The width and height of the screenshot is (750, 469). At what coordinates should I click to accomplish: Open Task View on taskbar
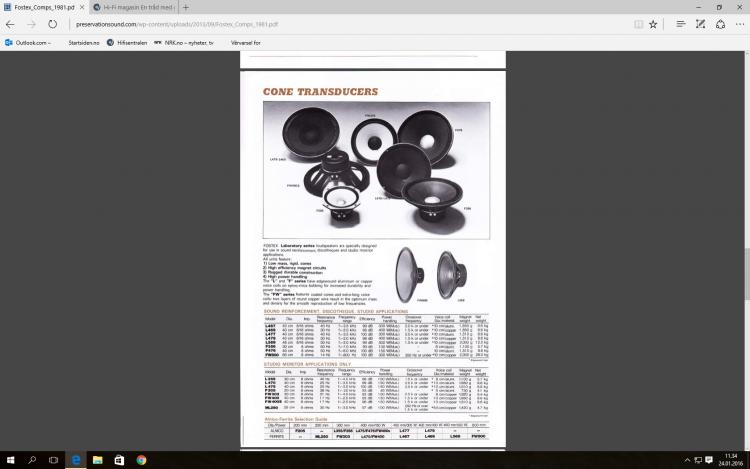53,460
